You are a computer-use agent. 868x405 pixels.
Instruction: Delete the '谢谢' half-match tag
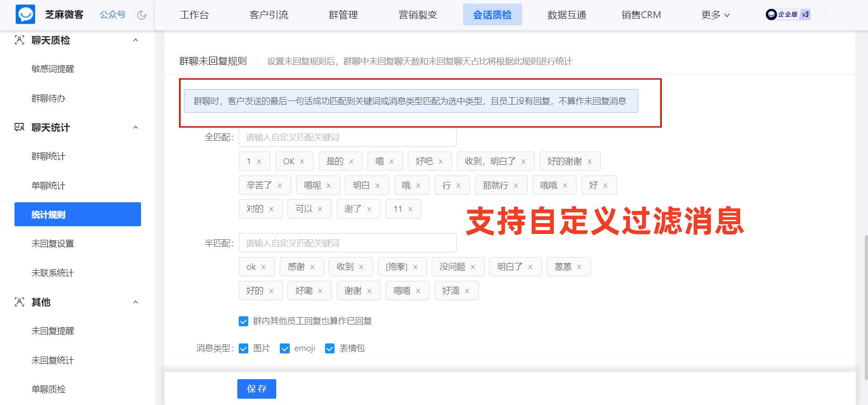(369, 291)
